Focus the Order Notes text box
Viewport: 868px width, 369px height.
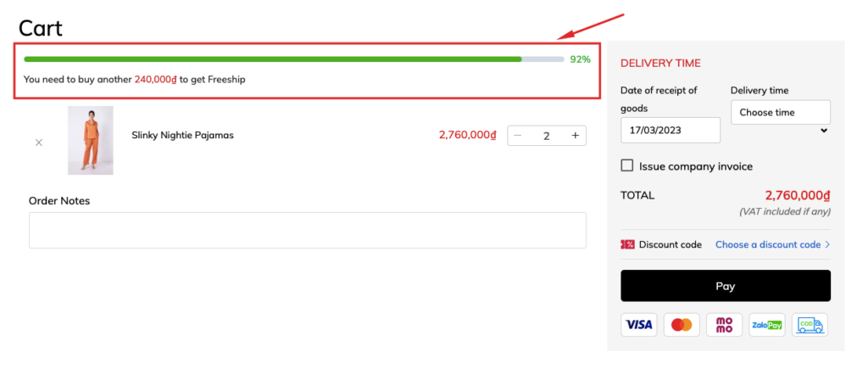coord(307,230)
